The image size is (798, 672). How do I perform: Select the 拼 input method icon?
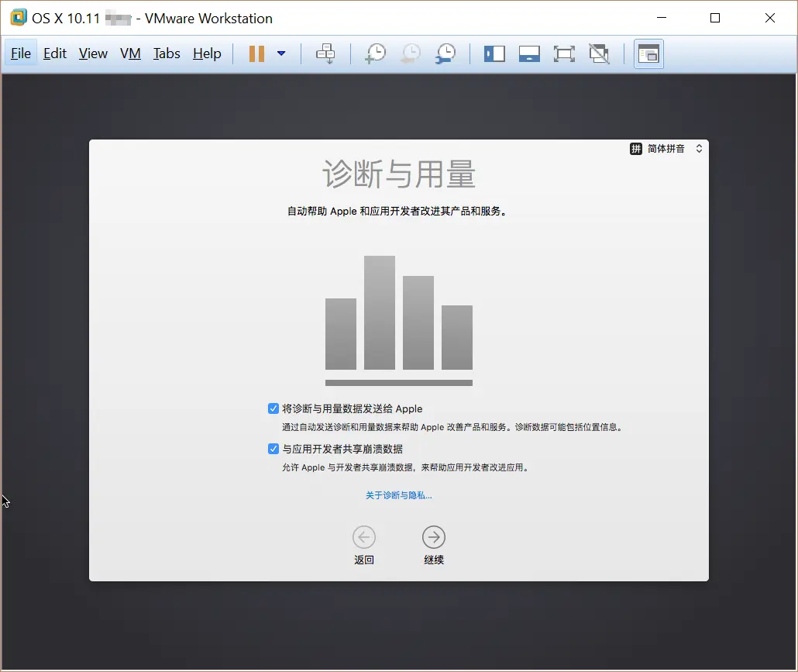(x=635, y=148)
